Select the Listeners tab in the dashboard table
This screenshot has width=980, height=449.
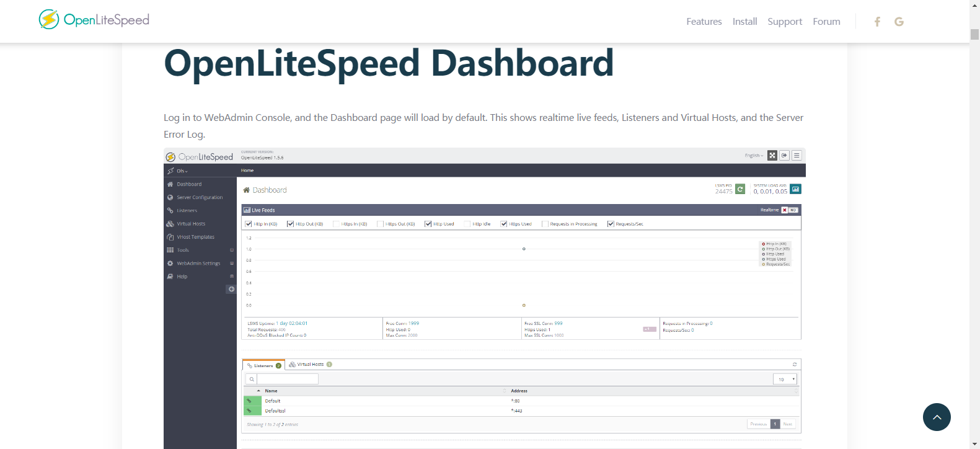coord(263,365)
